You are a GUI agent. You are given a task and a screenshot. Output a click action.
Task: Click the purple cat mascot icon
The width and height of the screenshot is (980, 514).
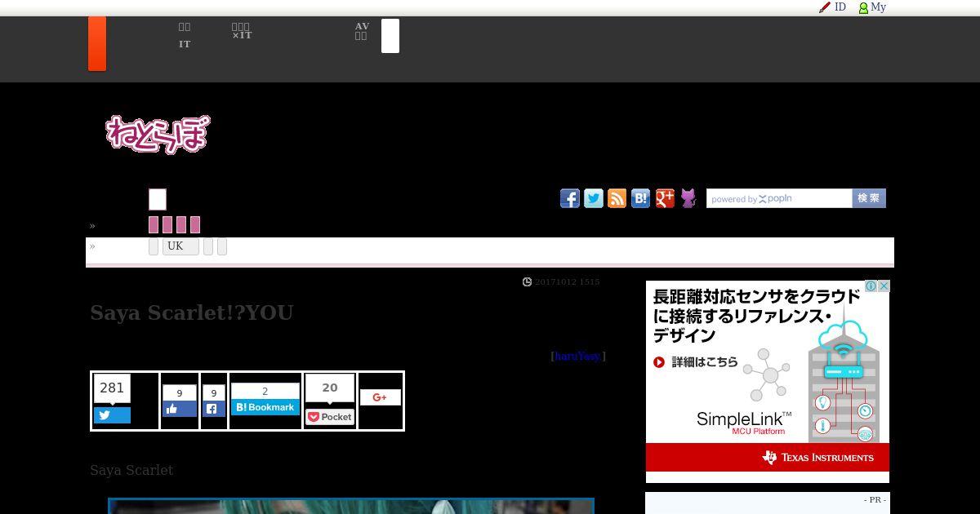[x=688, y=198]
